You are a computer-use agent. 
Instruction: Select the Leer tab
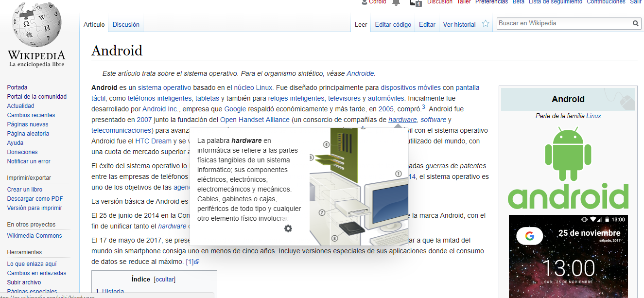[x=361, y=24]
